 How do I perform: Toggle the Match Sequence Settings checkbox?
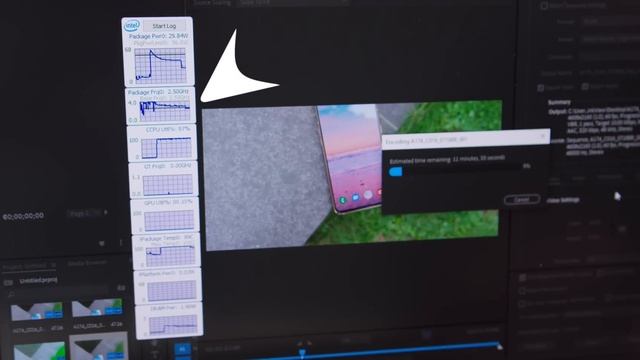(x=544, y=6)
